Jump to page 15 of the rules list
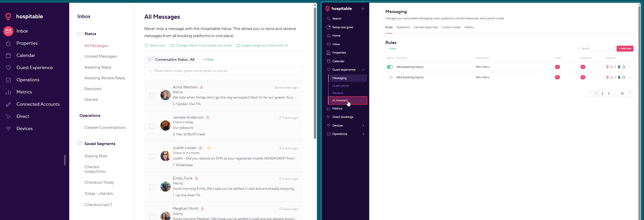Screen dimensions: 644x220 point(622,93)
